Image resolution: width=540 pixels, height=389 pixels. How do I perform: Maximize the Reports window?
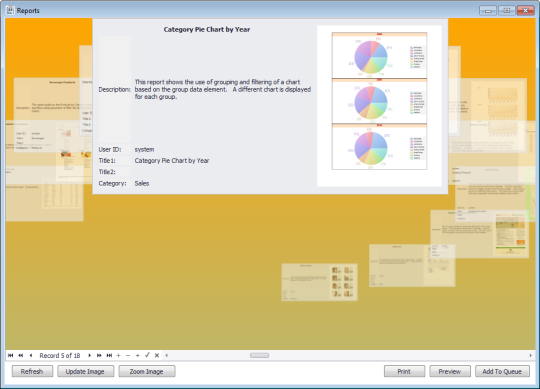click(x=507, y=11)
